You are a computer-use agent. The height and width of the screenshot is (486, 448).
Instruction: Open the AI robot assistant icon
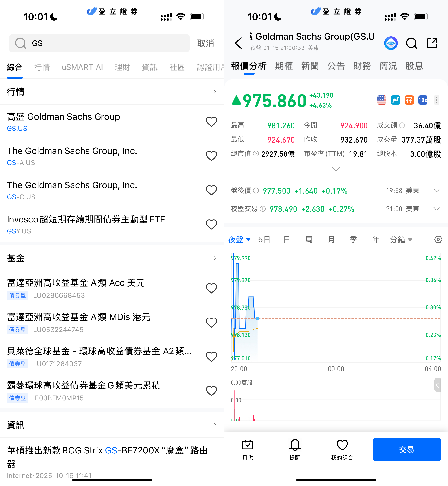(391, 43)
